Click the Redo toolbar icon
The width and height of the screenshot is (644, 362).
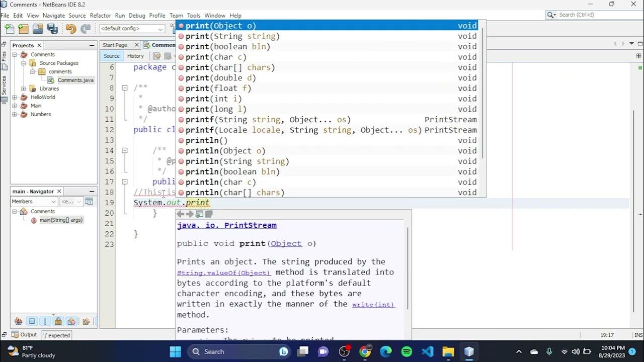click(x=86, y=29)
